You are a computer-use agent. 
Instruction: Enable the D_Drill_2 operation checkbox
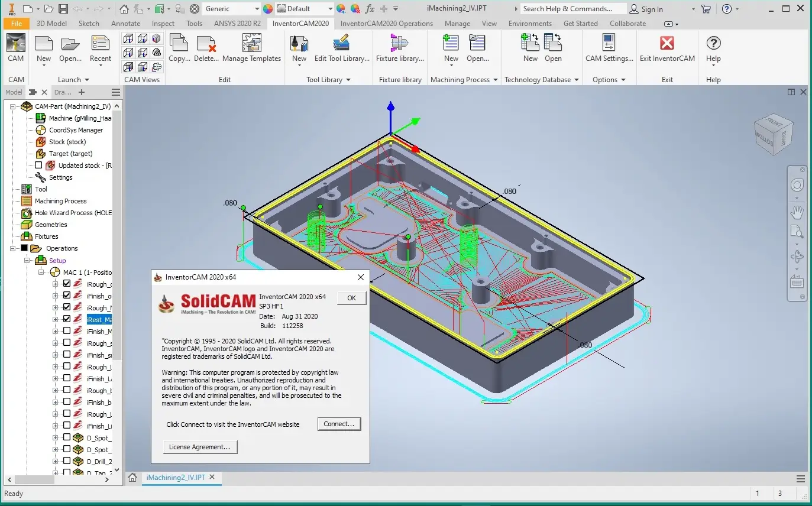coord(67,461)
